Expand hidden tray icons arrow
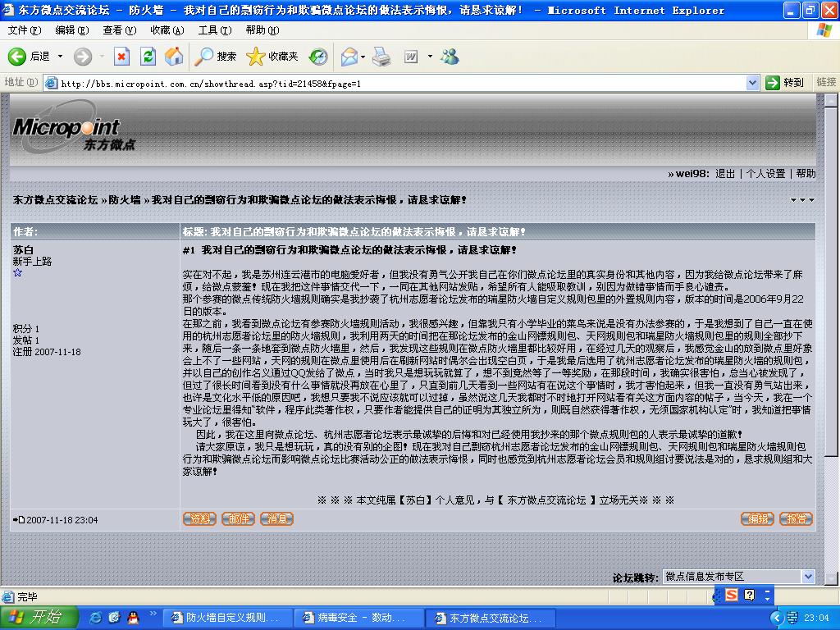This screenshot has height=630, width=840. pos(776,618)
